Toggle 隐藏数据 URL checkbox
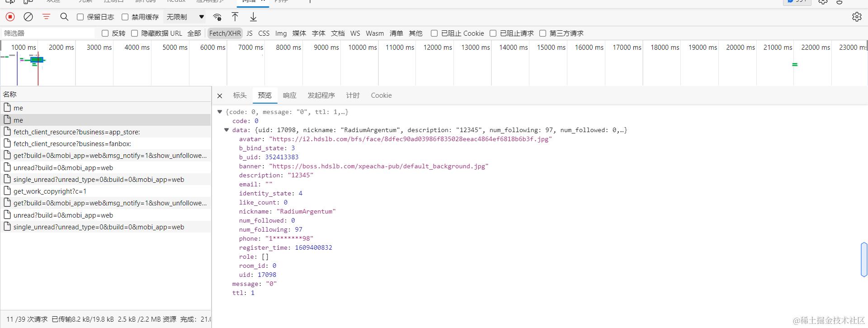This screenshot has height=328, width=868. (x=135, y=33)
